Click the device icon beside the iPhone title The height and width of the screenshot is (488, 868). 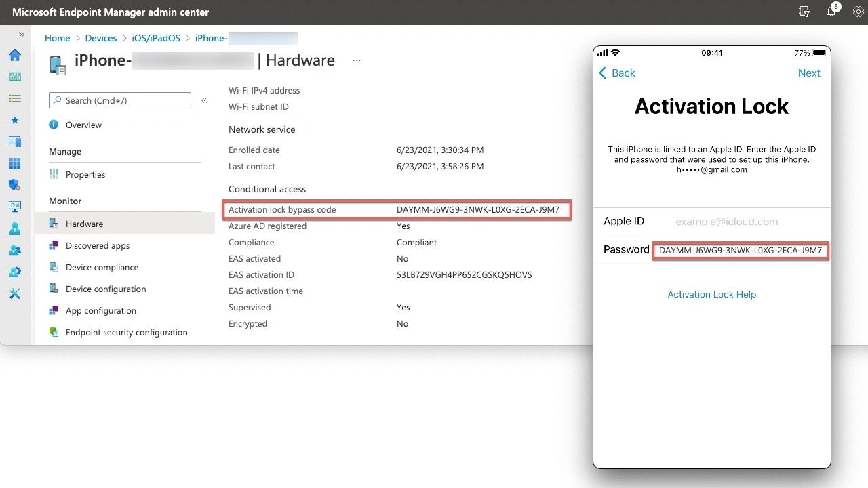[58, 64]
